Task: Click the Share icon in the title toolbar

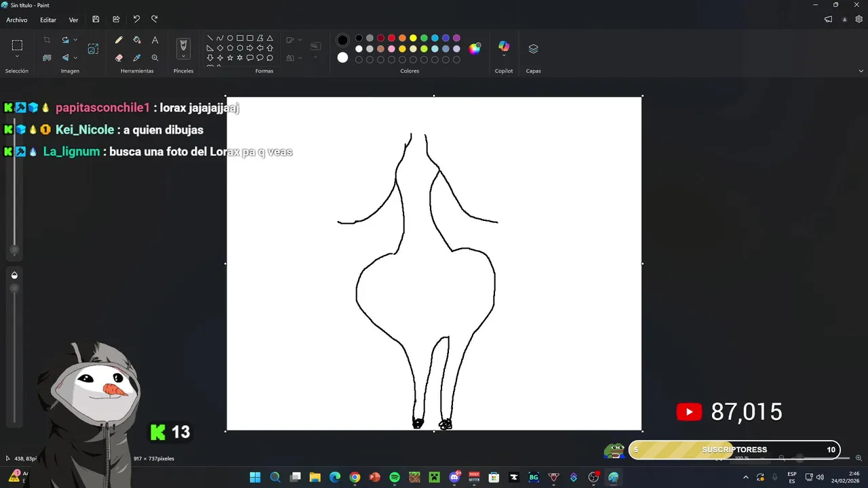Action: 116,20
